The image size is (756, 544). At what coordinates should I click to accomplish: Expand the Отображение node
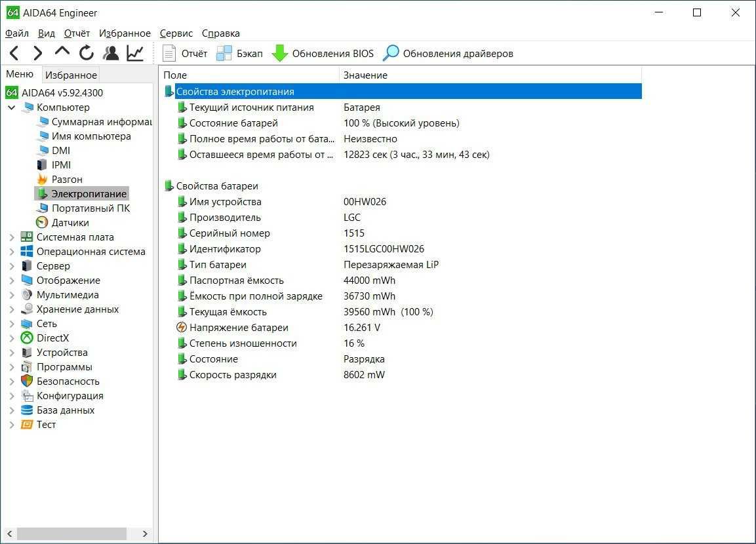pyautogui.click(x=12, y=281)
